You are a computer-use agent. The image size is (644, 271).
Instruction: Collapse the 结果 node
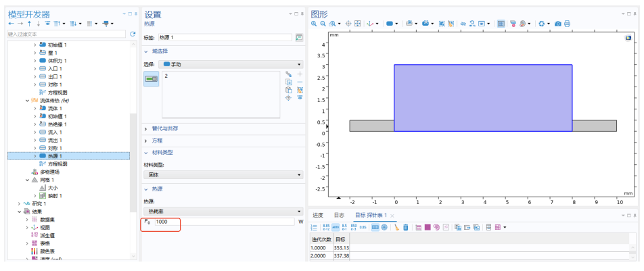(20, 212)
